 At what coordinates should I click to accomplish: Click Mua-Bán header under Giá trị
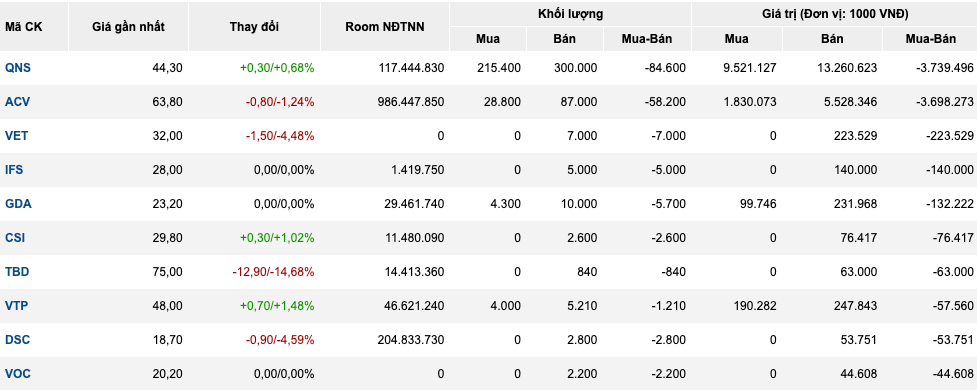click(x=930, y=39)
